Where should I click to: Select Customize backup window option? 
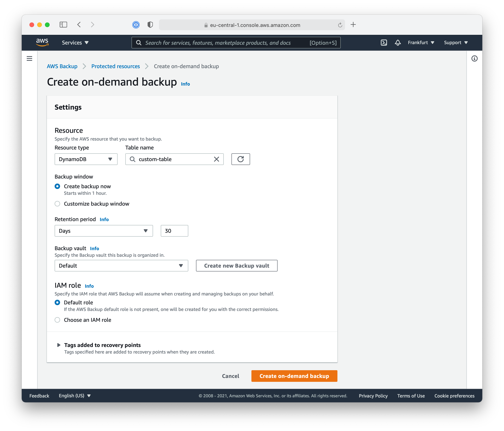tap(57, 204)
